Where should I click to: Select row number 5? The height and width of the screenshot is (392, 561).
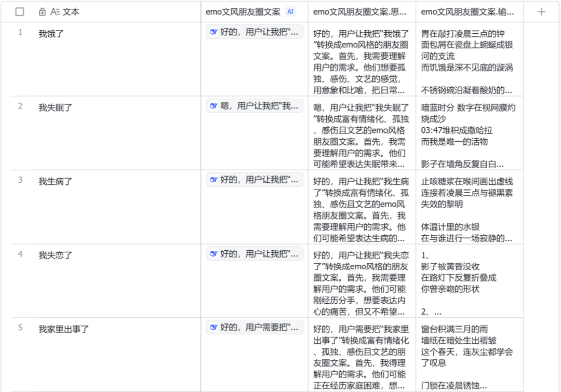click(x=20, y=328)
